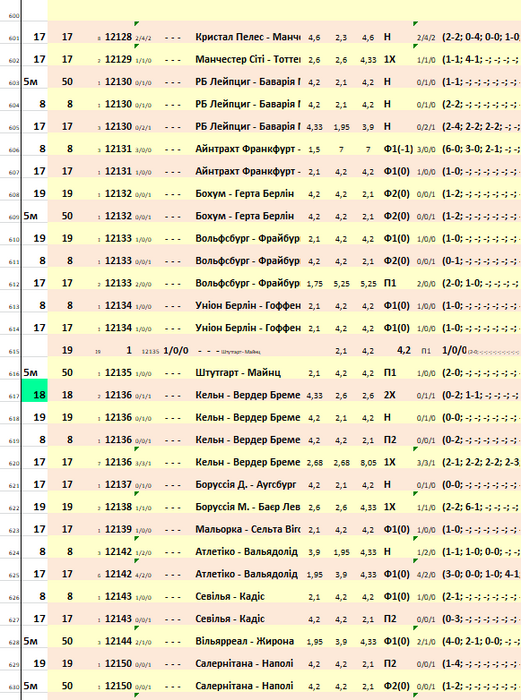521x700 pixels.
Task: Select 'Севілья - Кадіс' in row 626
Action: [230, 596]
